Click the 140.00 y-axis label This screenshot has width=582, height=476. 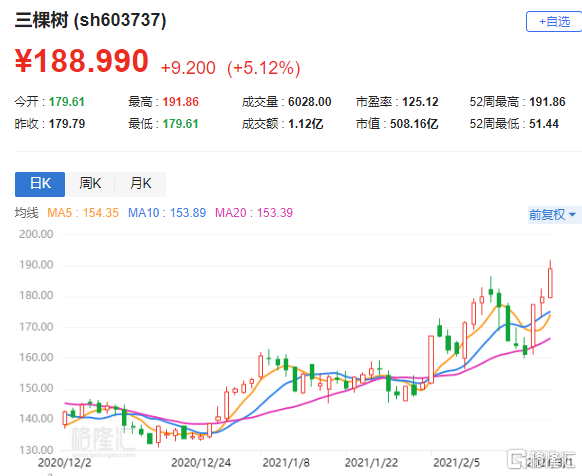click(36, 419)
